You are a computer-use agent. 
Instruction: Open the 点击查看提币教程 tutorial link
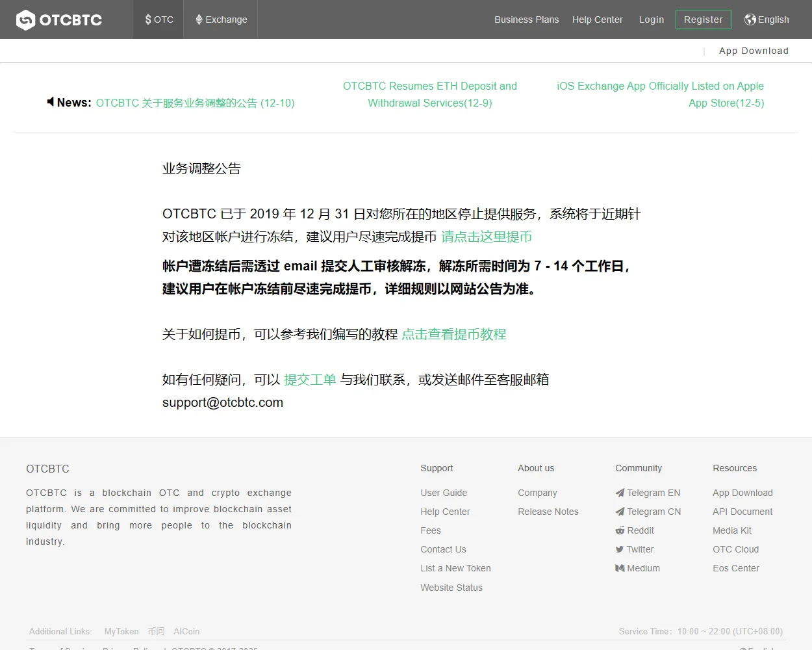[x=454, y=334]
